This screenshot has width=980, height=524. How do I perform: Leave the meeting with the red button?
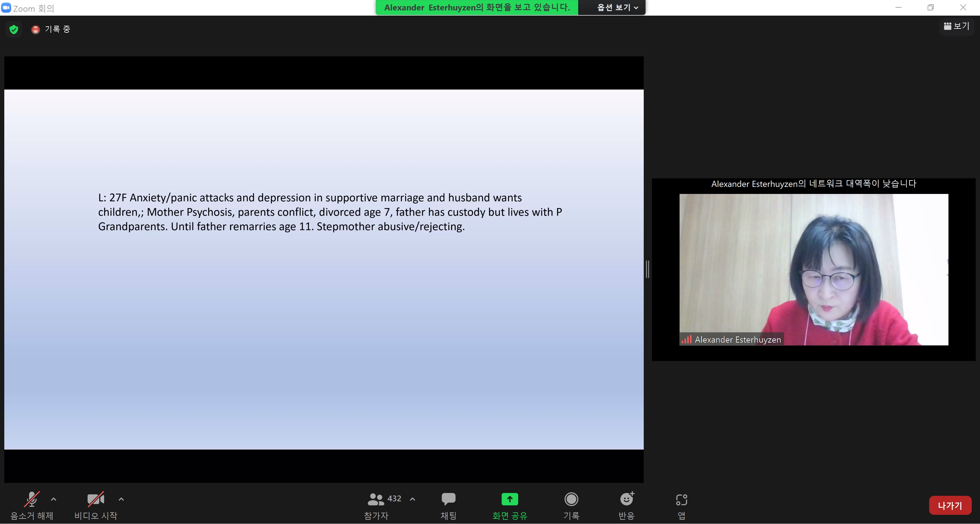pyautogui.click(x=950, y=506)
